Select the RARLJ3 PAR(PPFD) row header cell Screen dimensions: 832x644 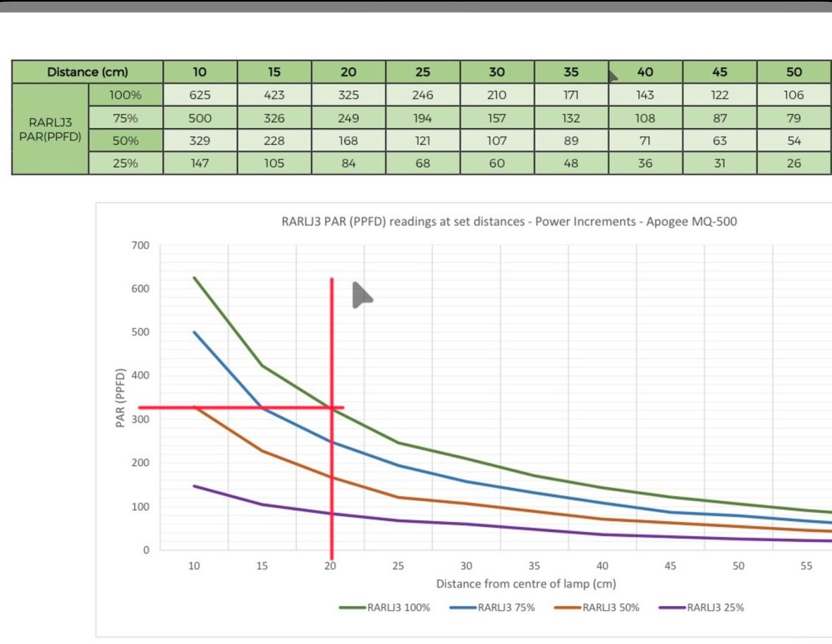point(50,129)
